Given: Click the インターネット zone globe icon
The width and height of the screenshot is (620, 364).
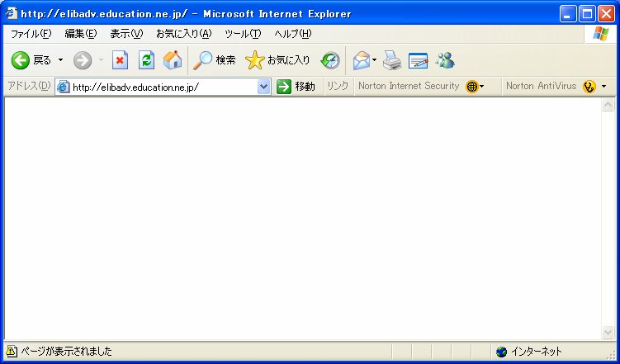Looking at the screenshot, I should point(501,352).
